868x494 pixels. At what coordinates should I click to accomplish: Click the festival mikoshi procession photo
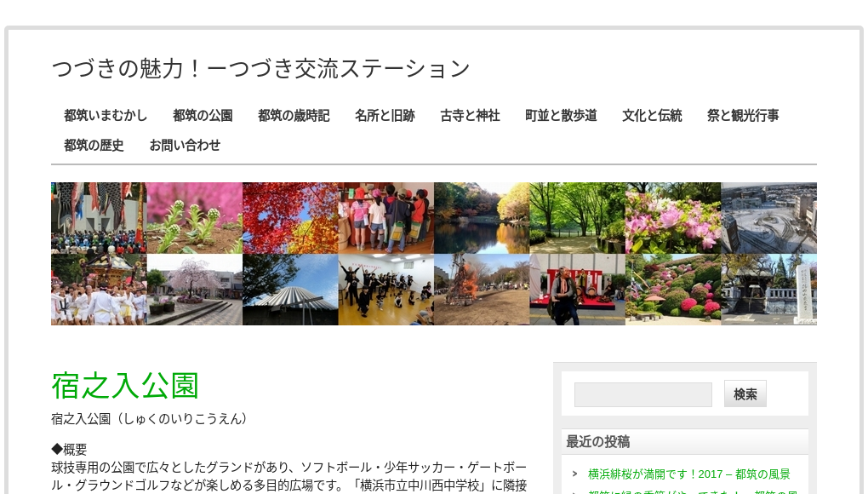99,290
